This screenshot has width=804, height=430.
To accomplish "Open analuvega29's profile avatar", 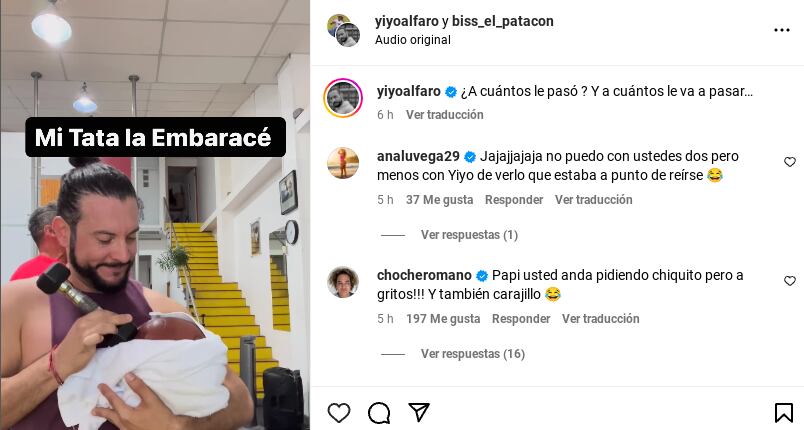I will [343, 163].
